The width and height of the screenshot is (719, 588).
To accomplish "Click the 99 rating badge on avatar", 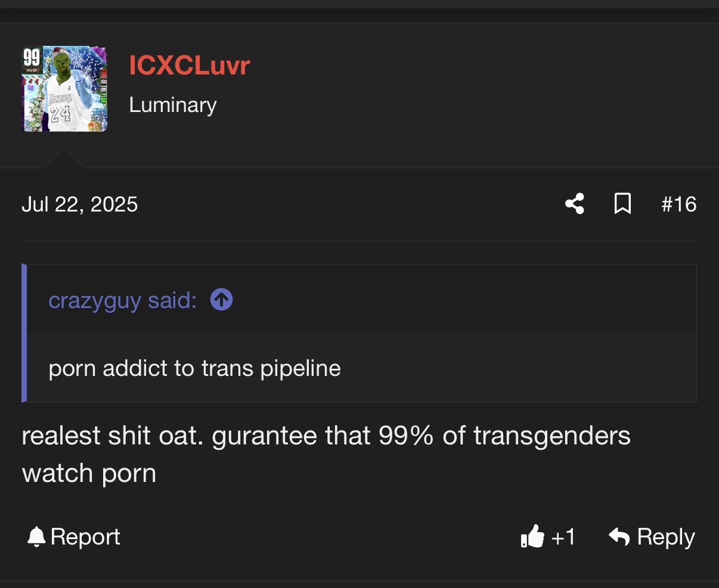I will click(x=32, y=58).
